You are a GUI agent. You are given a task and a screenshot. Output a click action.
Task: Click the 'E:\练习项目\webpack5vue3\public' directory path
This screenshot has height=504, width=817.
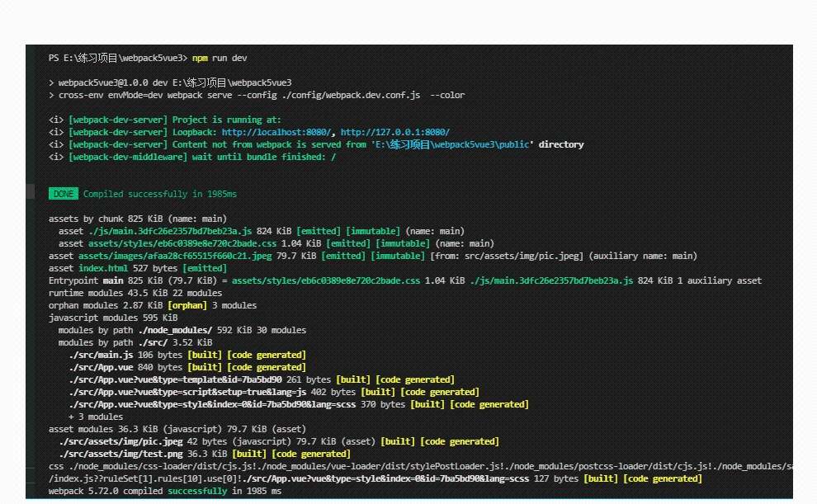452,144
